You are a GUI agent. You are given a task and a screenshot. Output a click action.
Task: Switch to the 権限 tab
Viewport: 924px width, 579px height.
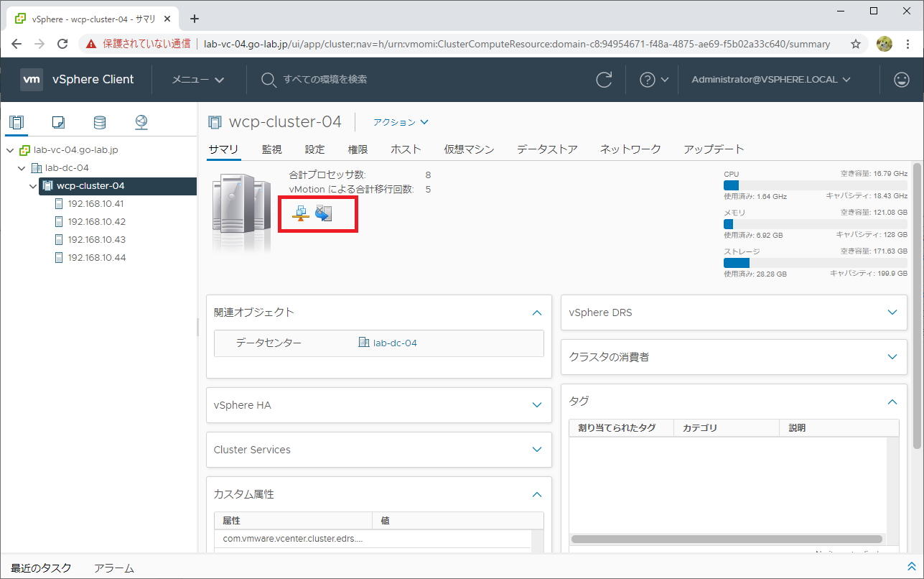pyautogui.click(x=358, y=149)
